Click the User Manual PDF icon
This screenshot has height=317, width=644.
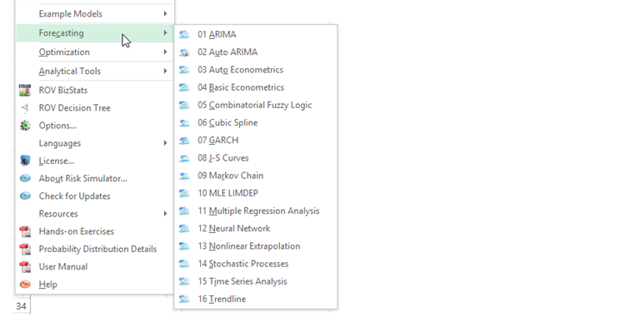pos(25,266)
